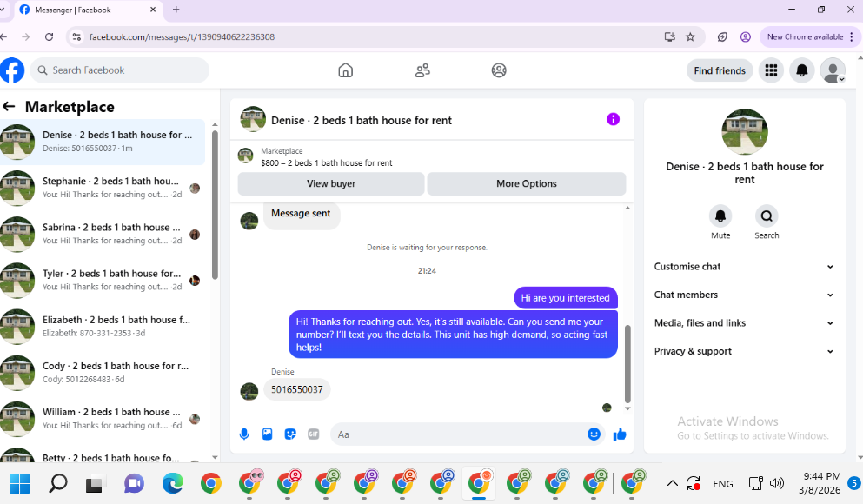Open the Windows Start menu
Image resolution: width=863 pixels, height=504 pixels.
coord(20,484)
